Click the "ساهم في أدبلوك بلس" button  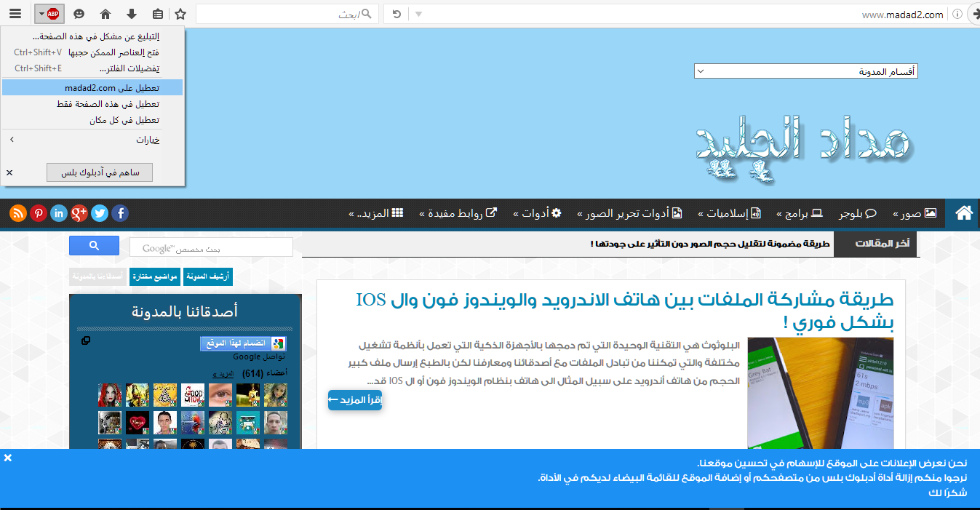100,172
